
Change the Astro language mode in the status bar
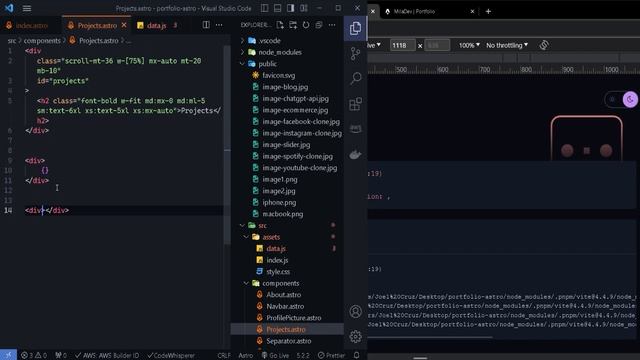coord(245,356)
